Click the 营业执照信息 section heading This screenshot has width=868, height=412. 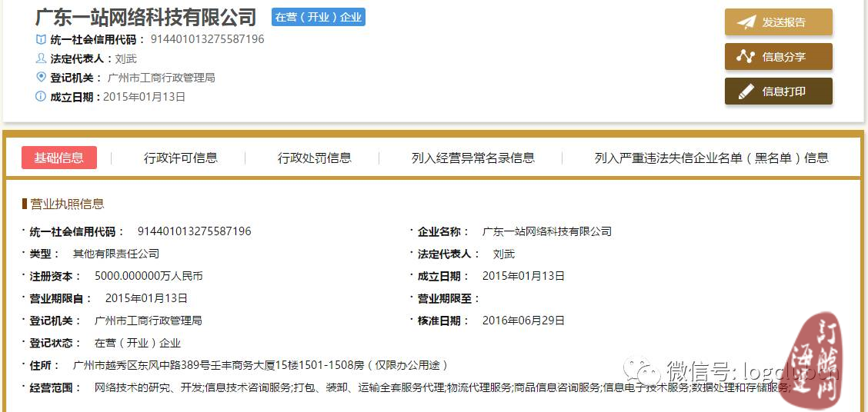[67, 204]
